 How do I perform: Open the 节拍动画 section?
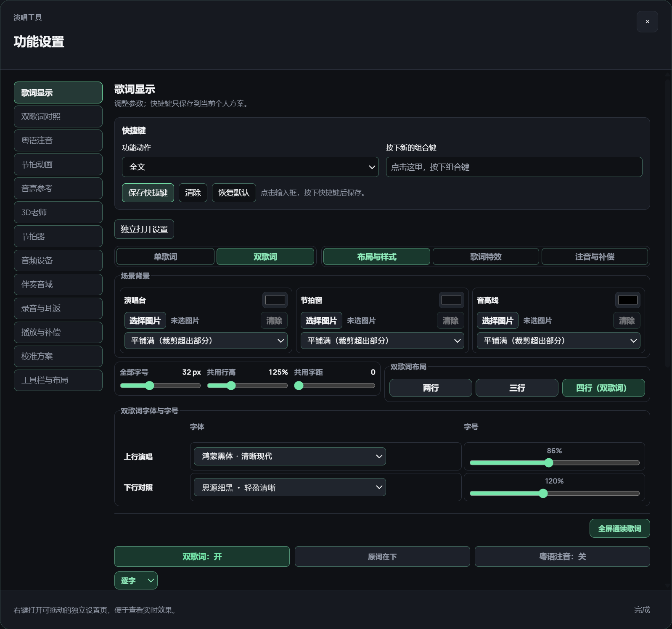(58, 164)
